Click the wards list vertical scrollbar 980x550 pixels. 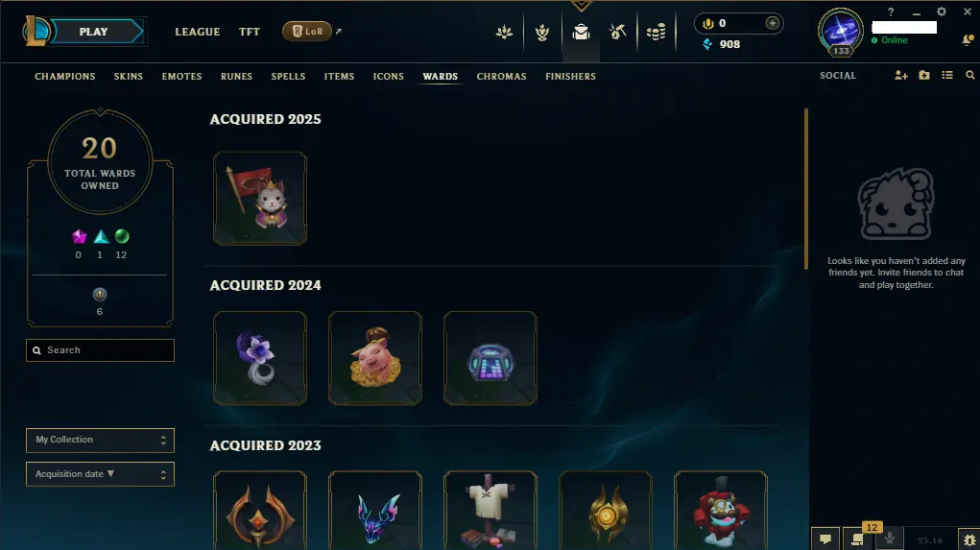click(806, 189)
